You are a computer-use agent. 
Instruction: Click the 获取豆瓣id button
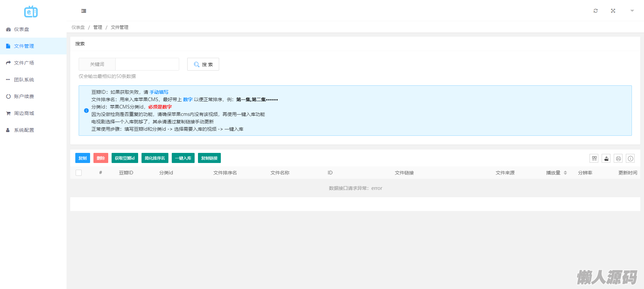click(x=125, y=158)
